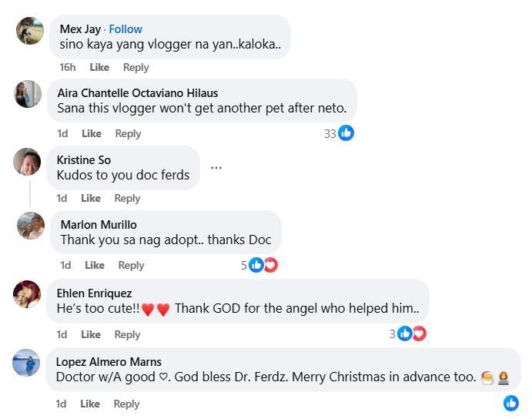This screenshot has height=419, width=532.
Task: Open Mex Jay's profile picture
Action: [30, 31]
